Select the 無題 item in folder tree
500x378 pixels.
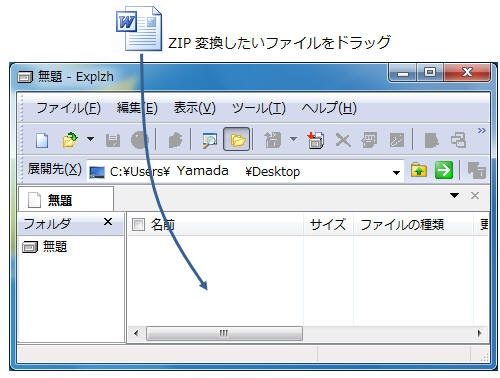pos(45,247)
